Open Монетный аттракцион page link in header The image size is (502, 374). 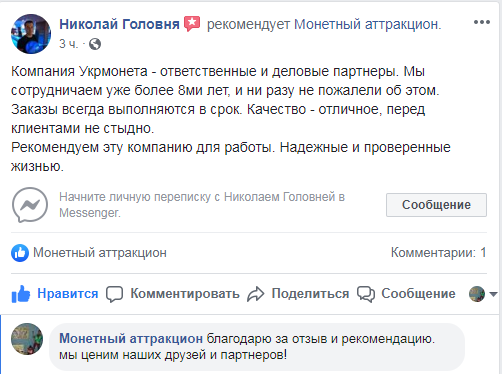[x=367, y=24]
